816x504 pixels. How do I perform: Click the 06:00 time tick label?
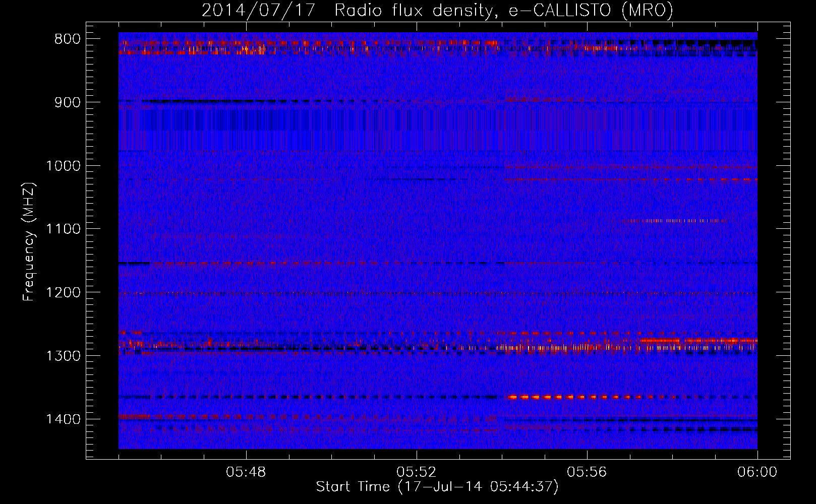(x=757, y=472)
